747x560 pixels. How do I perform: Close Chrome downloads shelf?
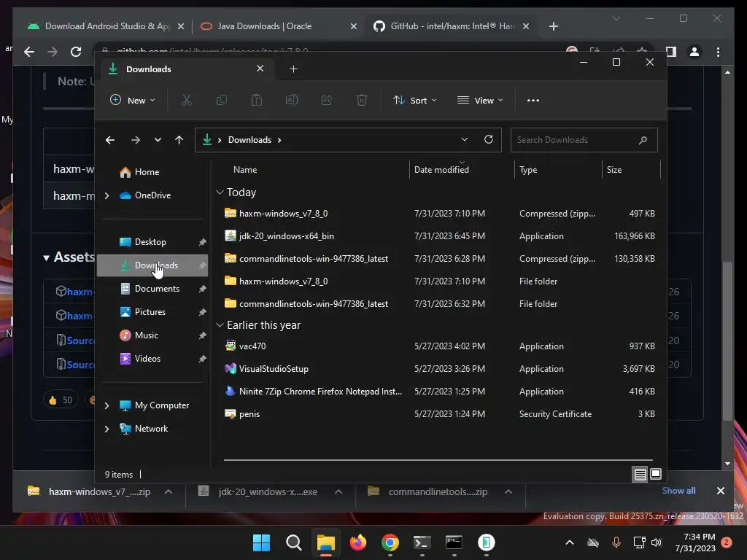coord(720,491)
